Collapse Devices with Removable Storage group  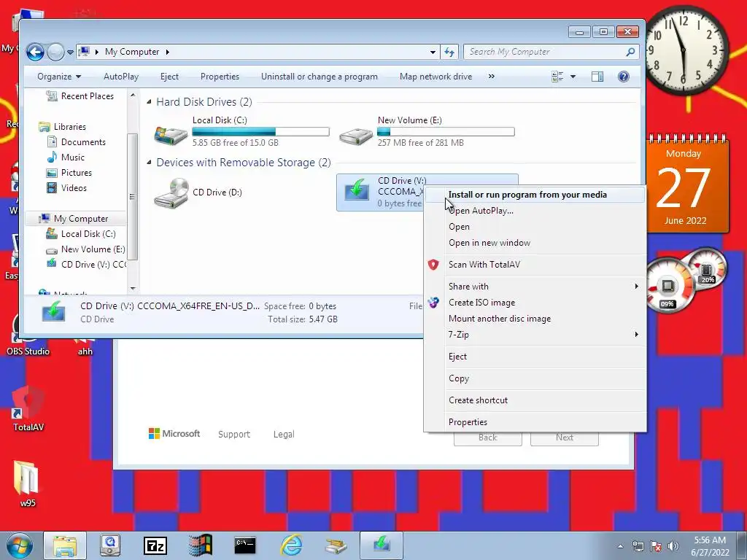coord(149,163)
